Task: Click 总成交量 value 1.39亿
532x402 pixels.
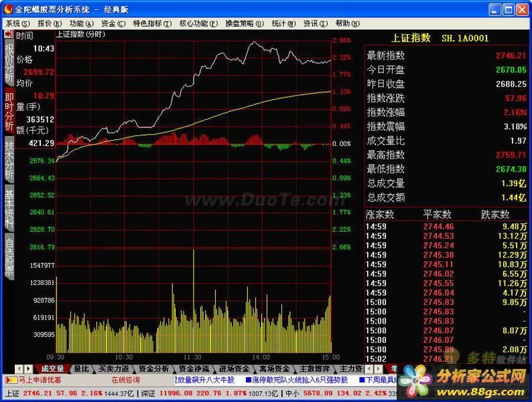Action: pyautogui.click(x=514, y=184)
